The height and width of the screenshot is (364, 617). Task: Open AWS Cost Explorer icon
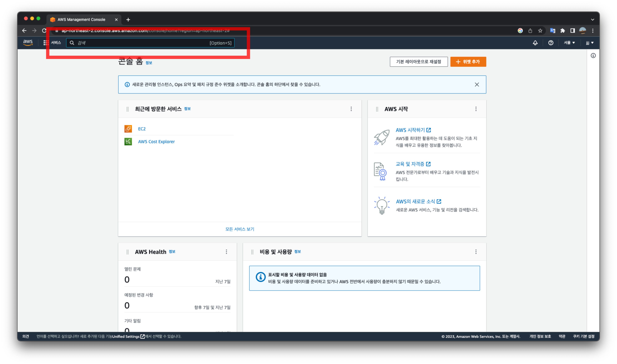128,141
